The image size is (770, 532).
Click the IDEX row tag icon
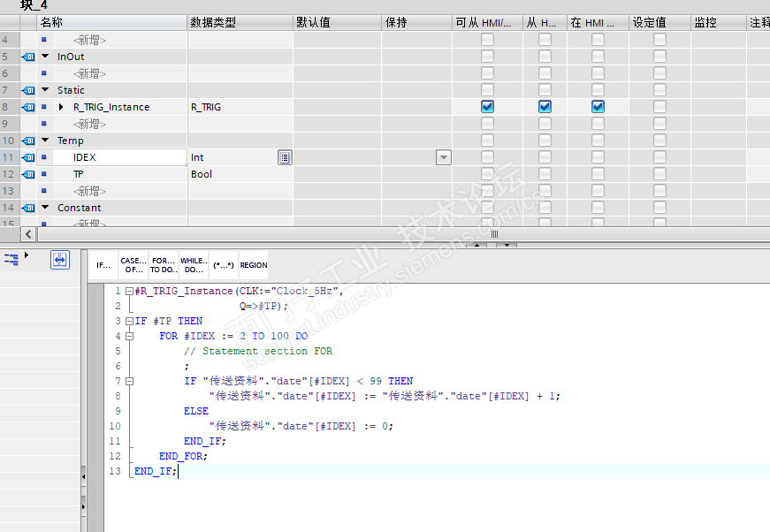pyautogui.click(x=28, y=157)
